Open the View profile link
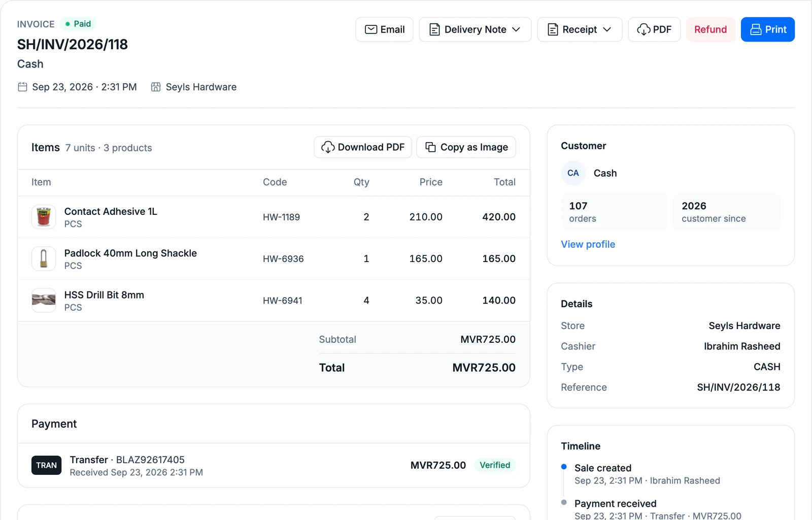 point(588,244)
